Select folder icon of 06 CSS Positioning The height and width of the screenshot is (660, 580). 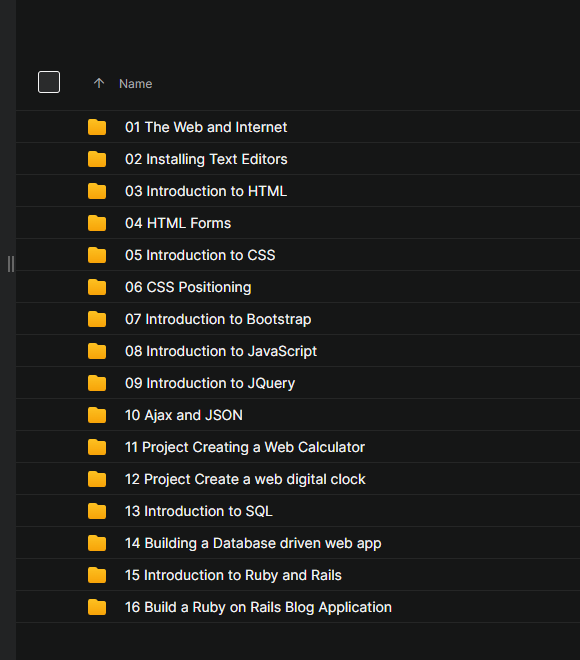tap(97, 287)
